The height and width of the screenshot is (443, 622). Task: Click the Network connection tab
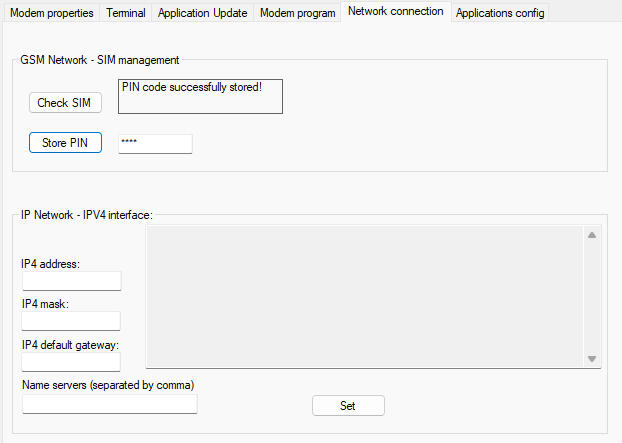(x=395, y=12)
